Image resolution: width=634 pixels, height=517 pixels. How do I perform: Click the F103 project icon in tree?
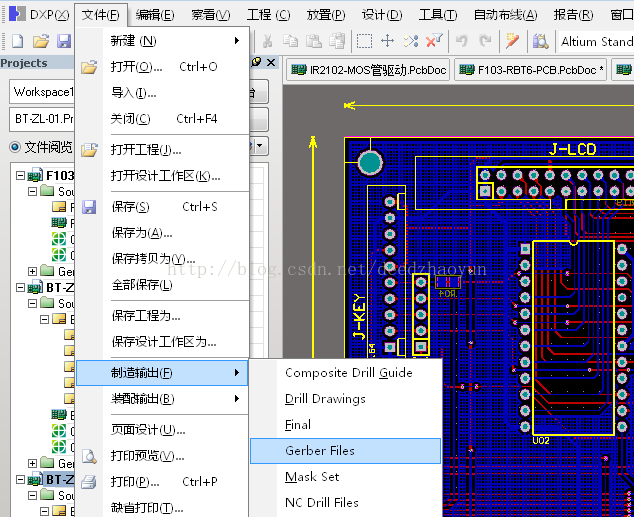point(35,175)
